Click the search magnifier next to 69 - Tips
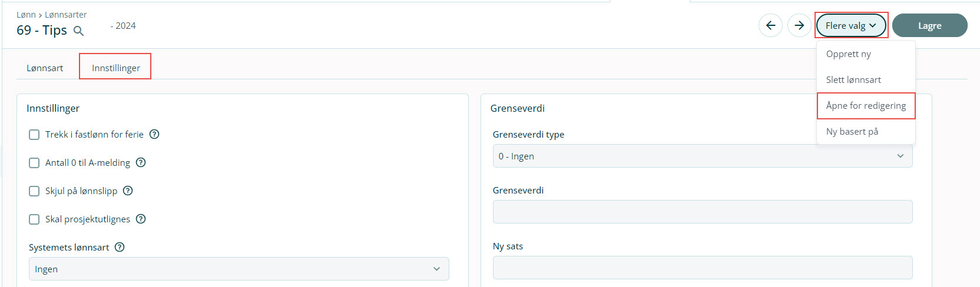 (78, 31)
